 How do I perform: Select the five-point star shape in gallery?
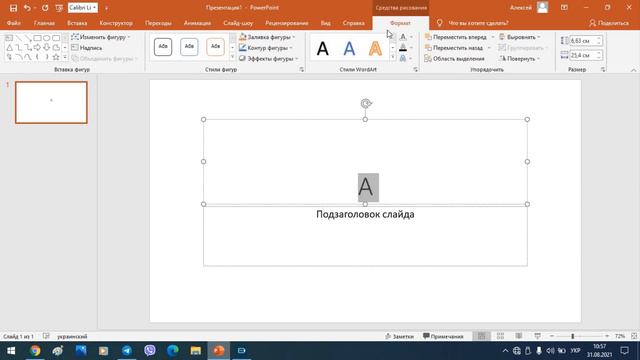pyautogui.click(x=56, y=57)
